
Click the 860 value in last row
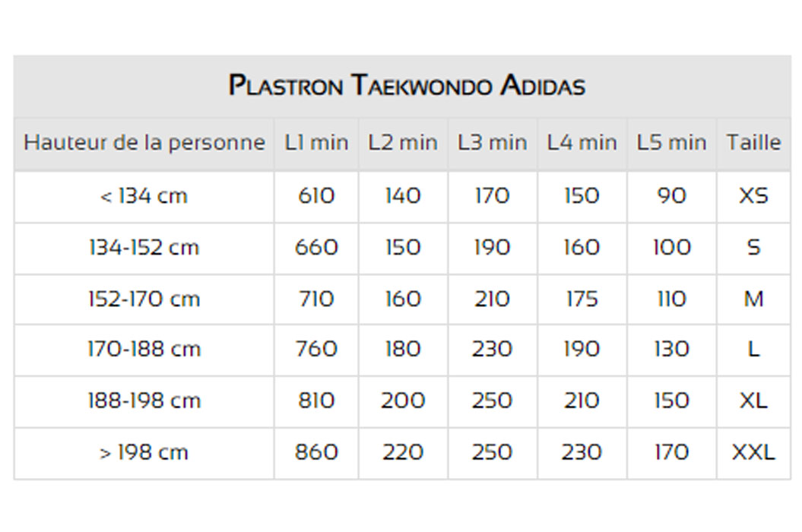click(x=316, y=453)
